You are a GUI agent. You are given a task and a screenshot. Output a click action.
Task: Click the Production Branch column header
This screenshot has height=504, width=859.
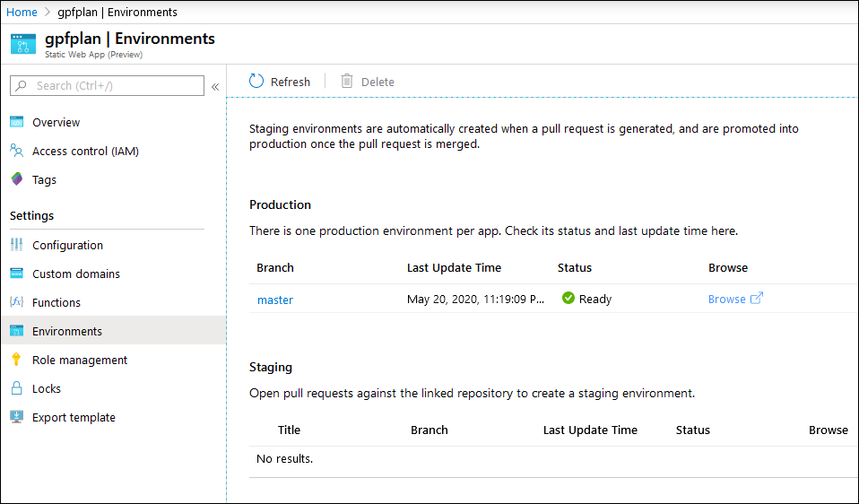tap(275, 268)
